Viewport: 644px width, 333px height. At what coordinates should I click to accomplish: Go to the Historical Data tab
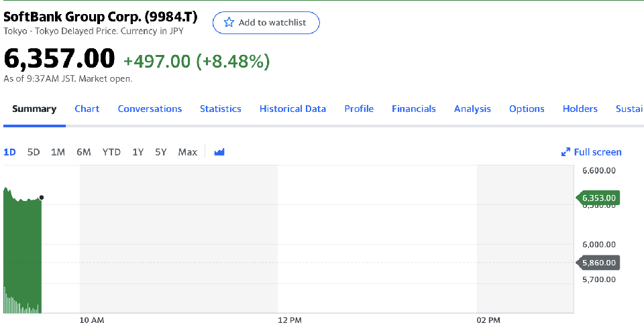click(x=292, y=109)
